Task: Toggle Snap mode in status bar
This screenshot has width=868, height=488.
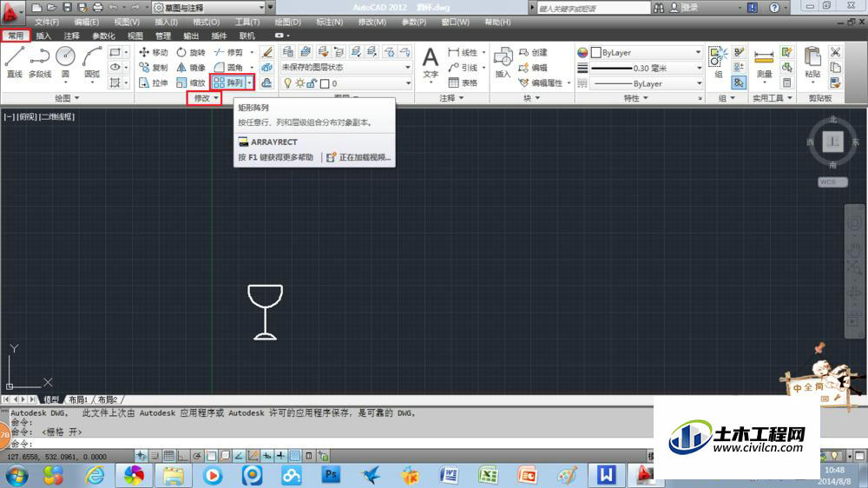Action: point(155,456)
